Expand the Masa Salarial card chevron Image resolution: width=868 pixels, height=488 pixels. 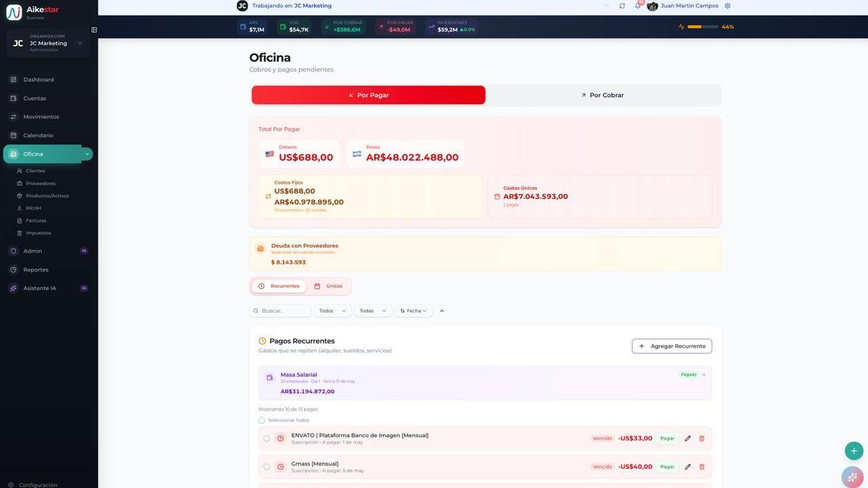[704, 375]
